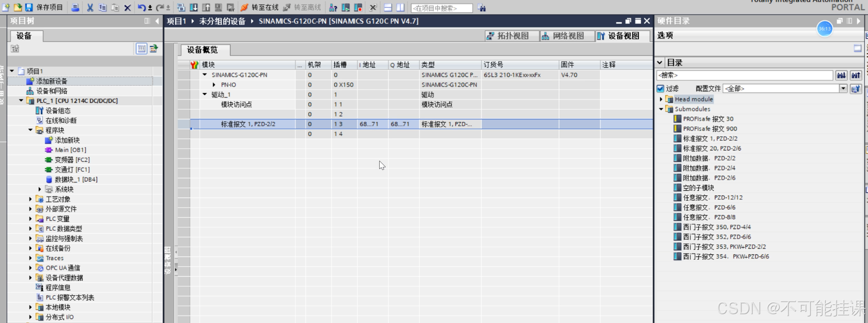Collapse the 目录 catalog section

pyautogui.click(x=660, y=63)
